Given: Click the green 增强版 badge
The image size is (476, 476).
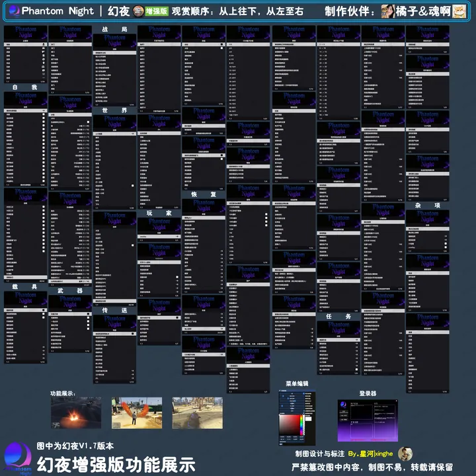Looking at the screenshot, I should 156,11.
